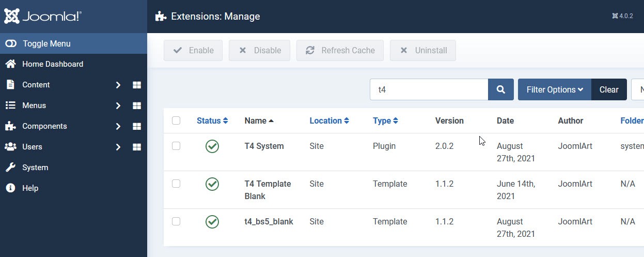Click T4 System enabled status checkmark
The width and height of the screenshot is (644, 257).
click(x=212, y=146)
